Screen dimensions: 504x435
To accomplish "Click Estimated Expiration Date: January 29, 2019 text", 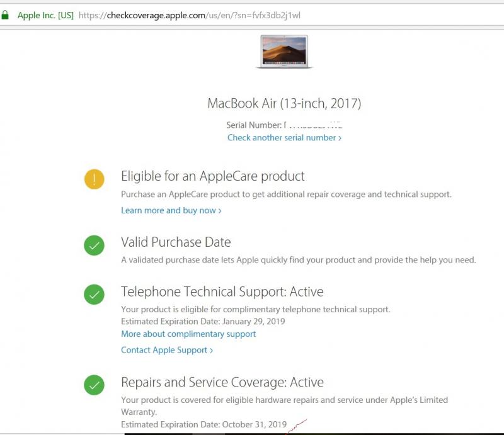I will [203, 321].
